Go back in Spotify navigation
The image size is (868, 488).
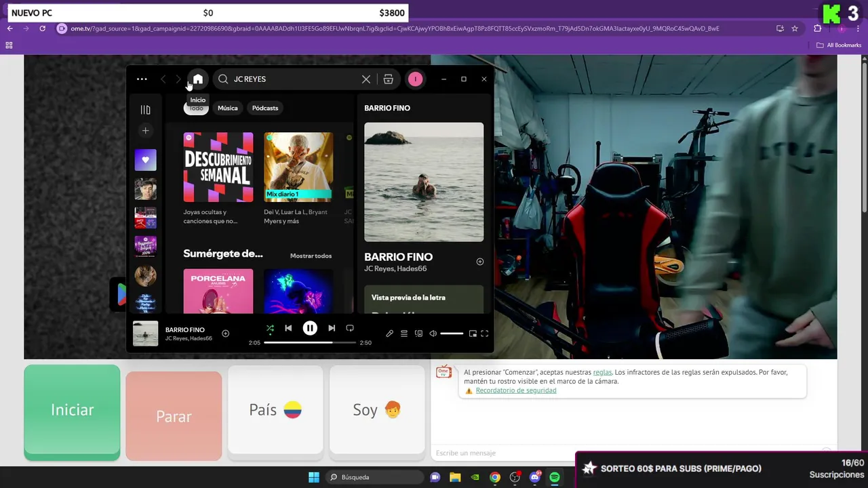pyautogui.click(x=163, y=79)
